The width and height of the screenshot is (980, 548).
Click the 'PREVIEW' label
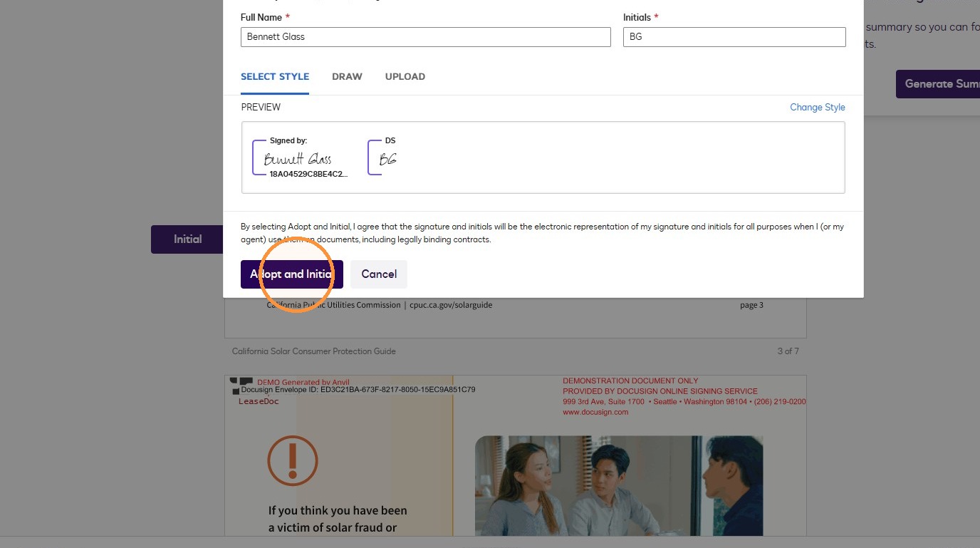(x=261, y=108)
